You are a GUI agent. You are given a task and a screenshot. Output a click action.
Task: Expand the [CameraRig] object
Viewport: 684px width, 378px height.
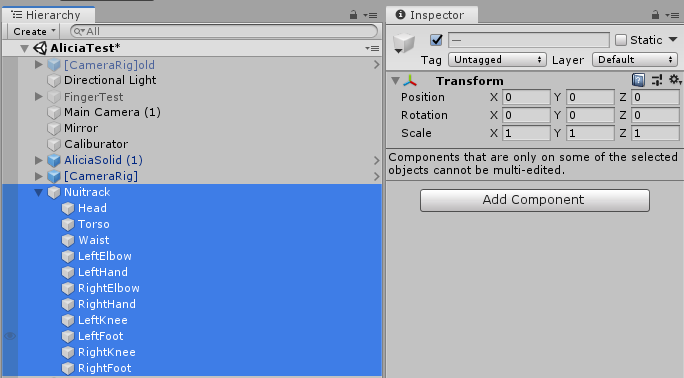tap(38, 176)
